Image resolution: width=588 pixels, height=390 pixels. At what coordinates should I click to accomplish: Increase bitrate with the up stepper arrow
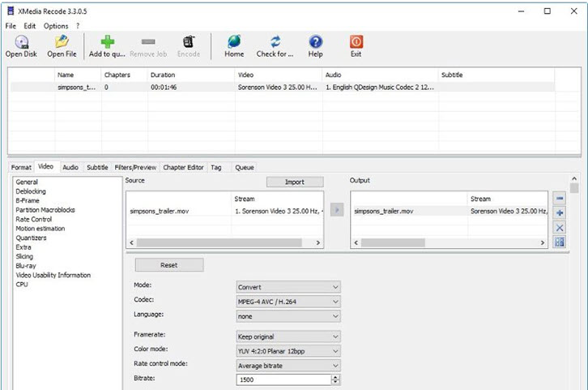coord(336,376)
